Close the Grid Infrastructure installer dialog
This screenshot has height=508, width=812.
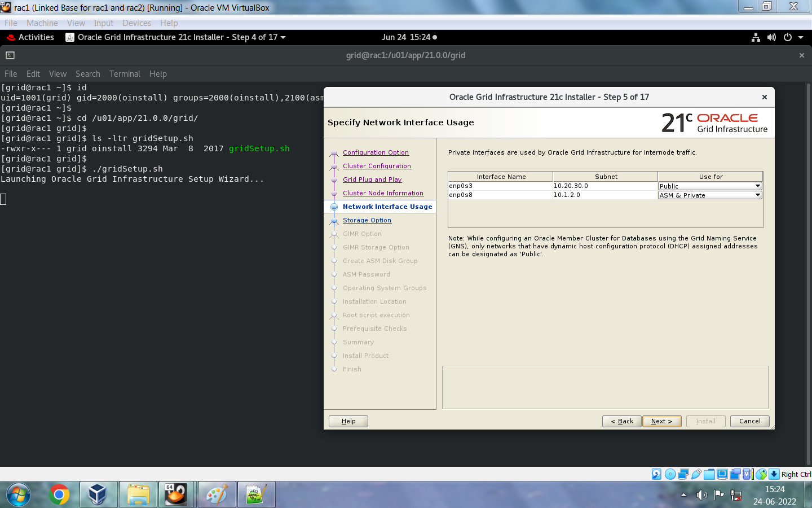point(765,97)
